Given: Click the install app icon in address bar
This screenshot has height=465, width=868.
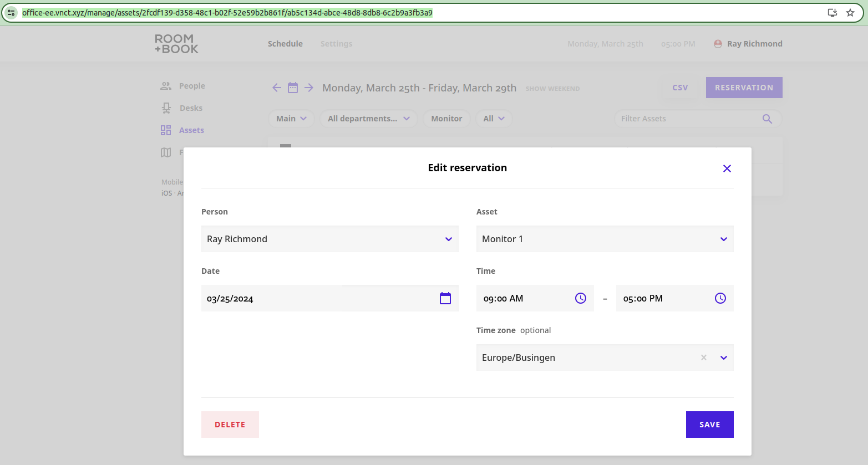Looking at the screenshot, I should point(833,13).
